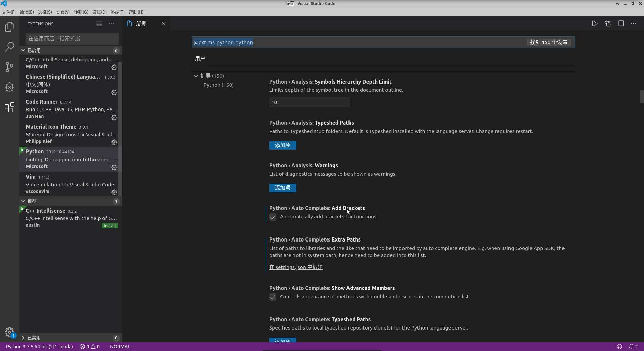Open the Source Control view
Viewport: 644px width, 351px height.
[x=9, y=67]
